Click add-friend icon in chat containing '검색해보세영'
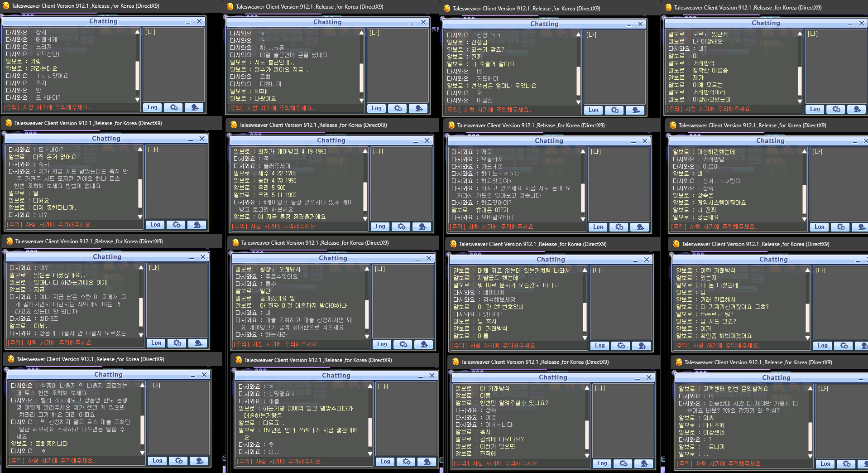The image size is (868, 473). (642, 346)
